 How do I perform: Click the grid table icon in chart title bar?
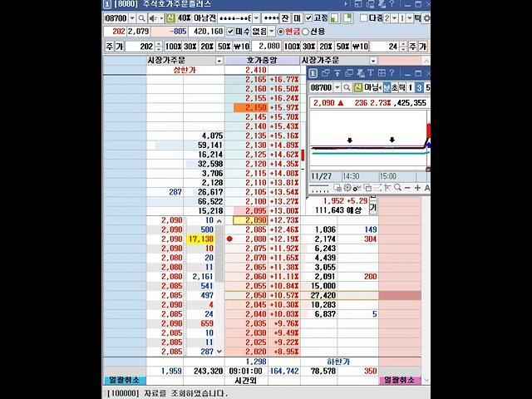[382, 72]
